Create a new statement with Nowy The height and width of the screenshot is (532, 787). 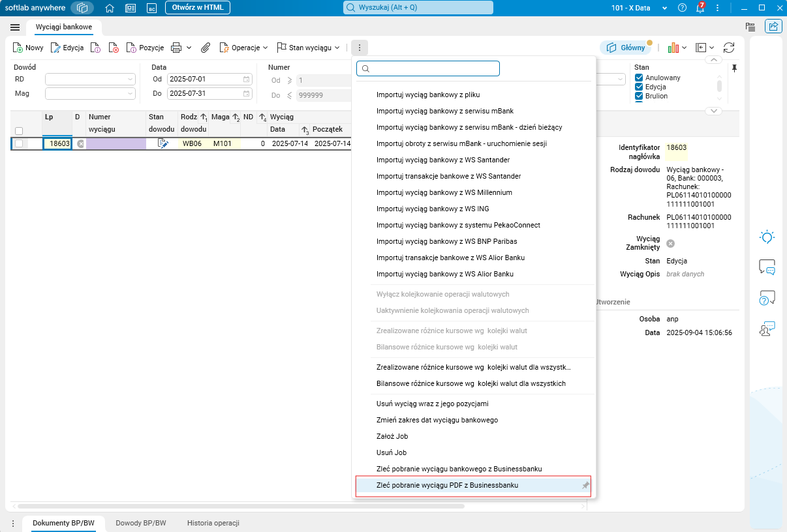pyautogui.click(x=28, y=48)
